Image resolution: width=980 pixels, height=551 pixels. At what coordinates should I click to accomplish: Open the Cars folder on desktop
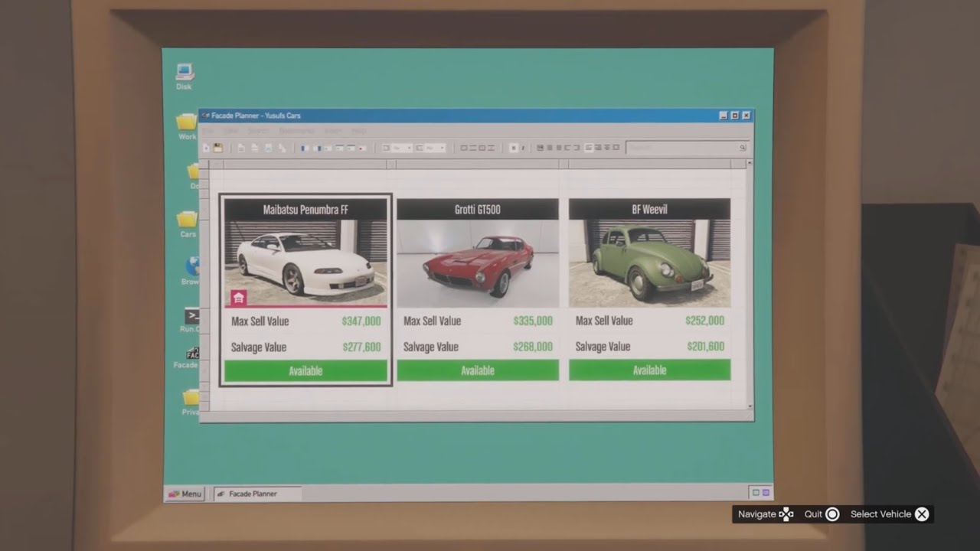(188, 223)
